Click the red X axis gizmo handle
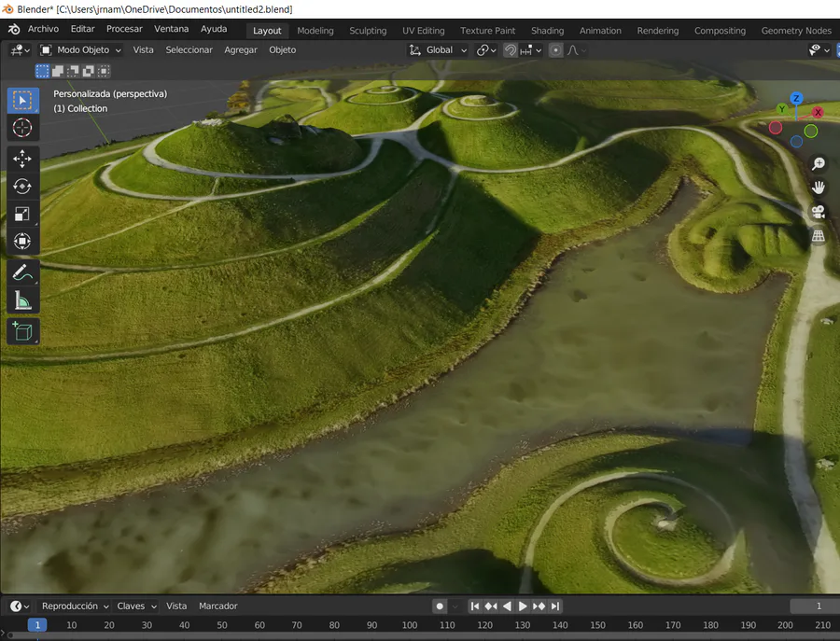Image resolution: width=840 pixels, height=641 pixels. (x=818, y=112)
